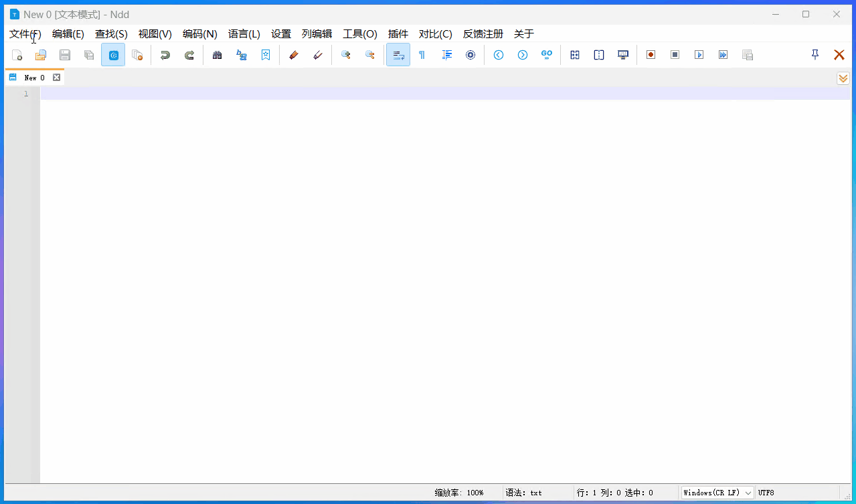Open the 视图(V) menu
856x504 pixels.
point(155,34)
